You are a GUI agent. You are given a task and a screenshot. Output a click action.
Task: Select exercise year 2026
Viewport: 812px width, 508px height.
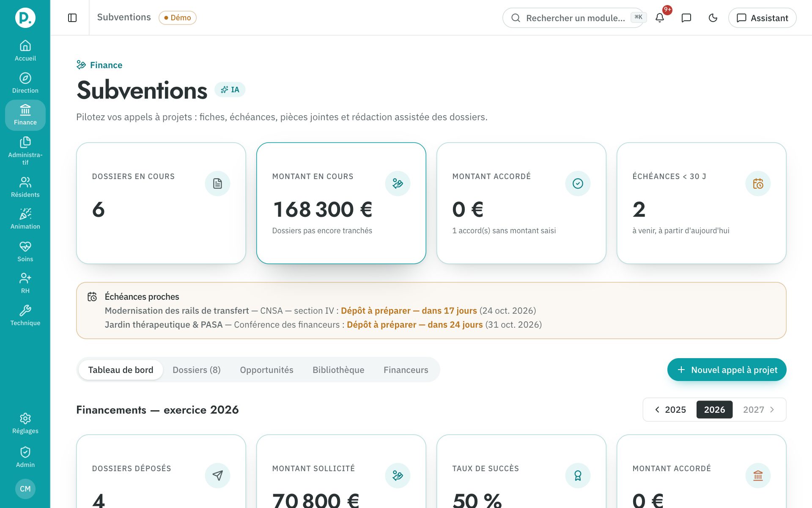pos(714,409)
